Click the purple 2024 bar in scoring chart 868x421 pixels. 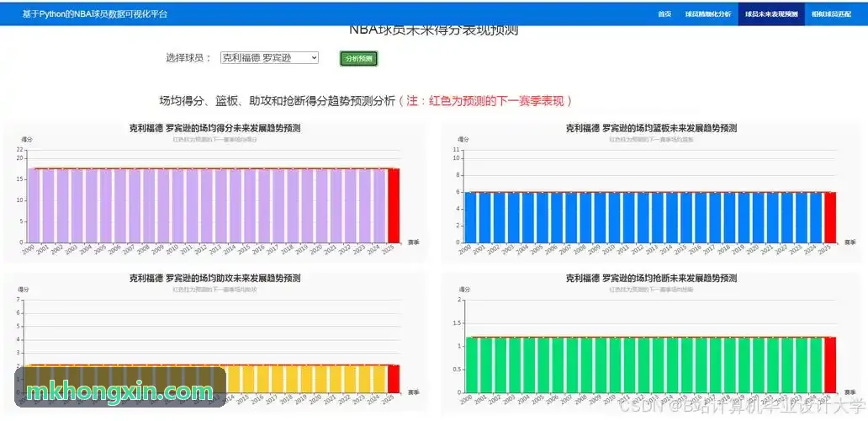(379, 205)
